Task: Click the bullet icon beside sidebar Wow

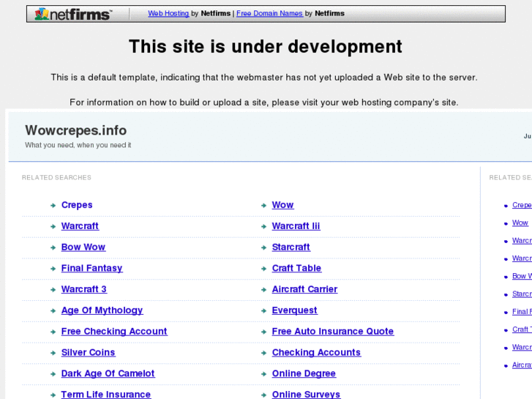Action: (506, 223)
